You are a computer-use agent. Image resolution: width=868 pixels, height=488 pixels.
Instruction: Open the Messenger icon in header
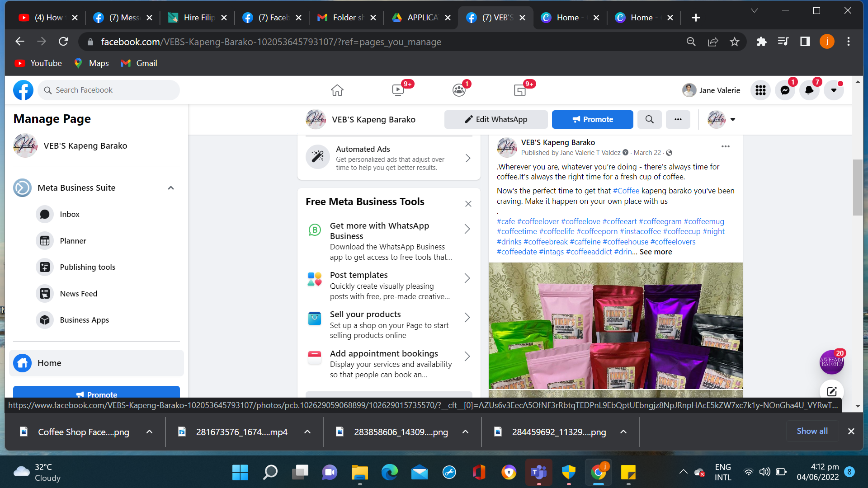tap(785, 90)
